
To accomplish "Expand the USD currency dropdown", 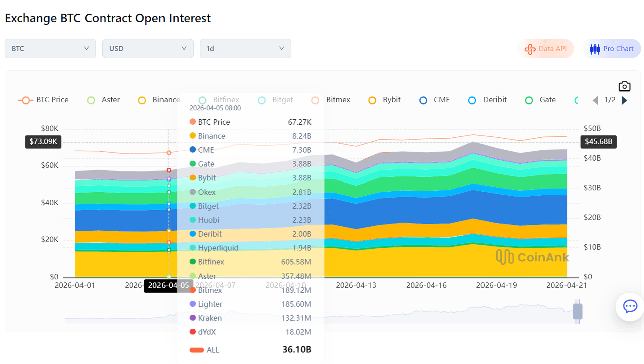I will tap(147, 49).
